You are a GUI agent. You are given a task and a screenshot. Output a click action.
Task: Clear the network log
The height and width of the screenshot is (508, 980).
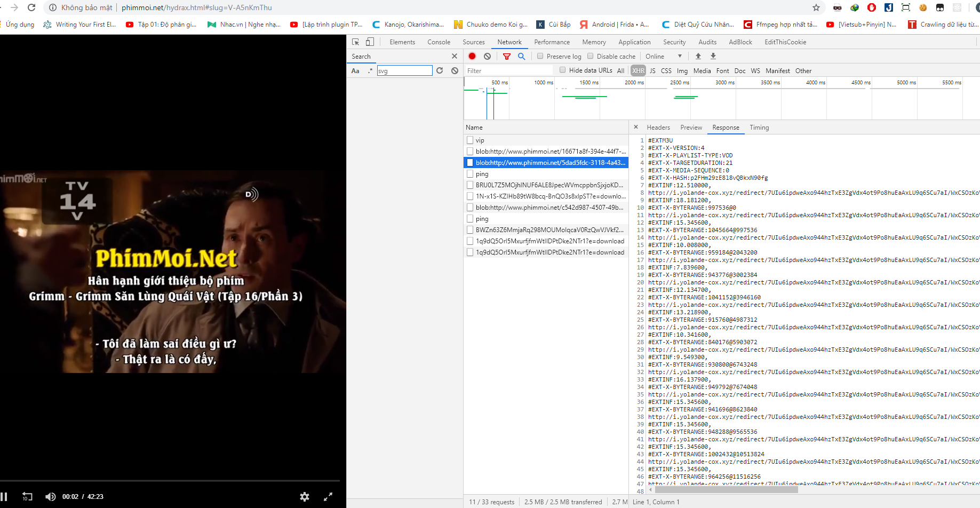(487, 56)
